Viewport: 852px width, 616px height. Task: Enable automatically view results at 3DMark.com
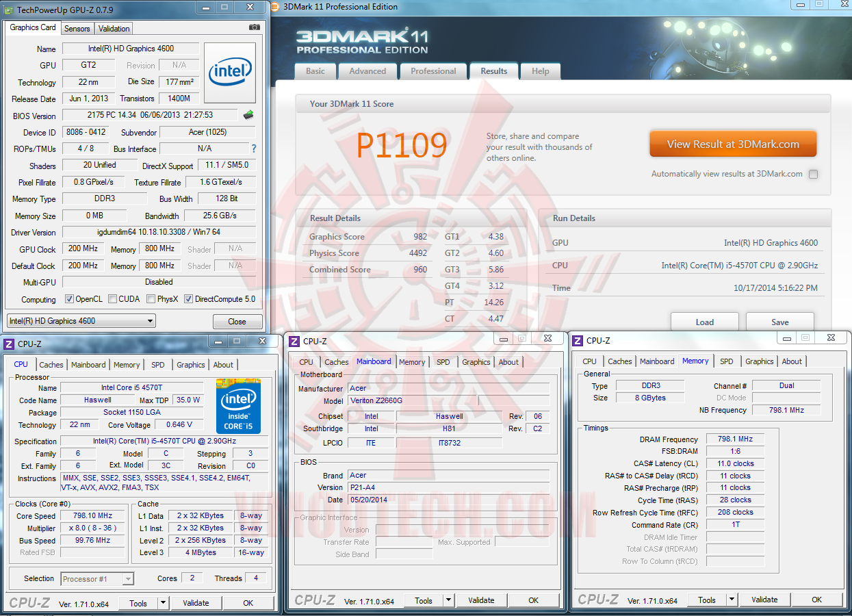(813, 174)
